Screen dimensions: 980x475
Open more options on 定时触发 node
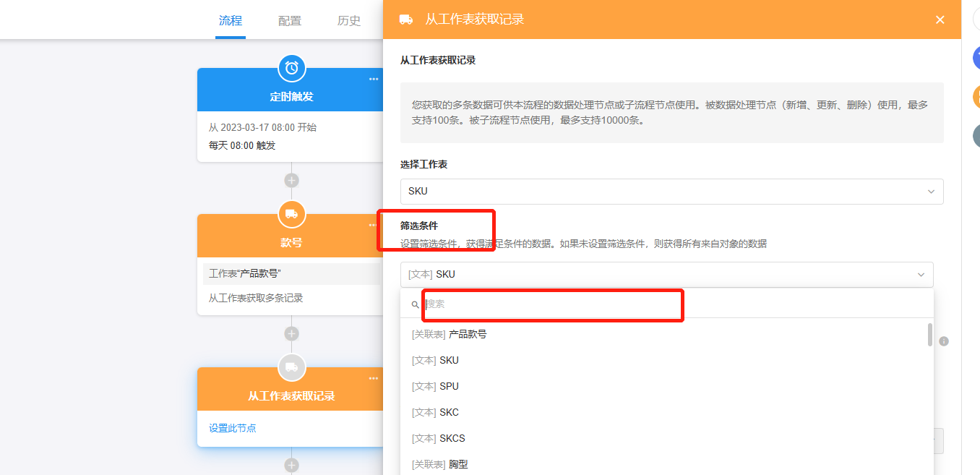[x=374, y=80]
